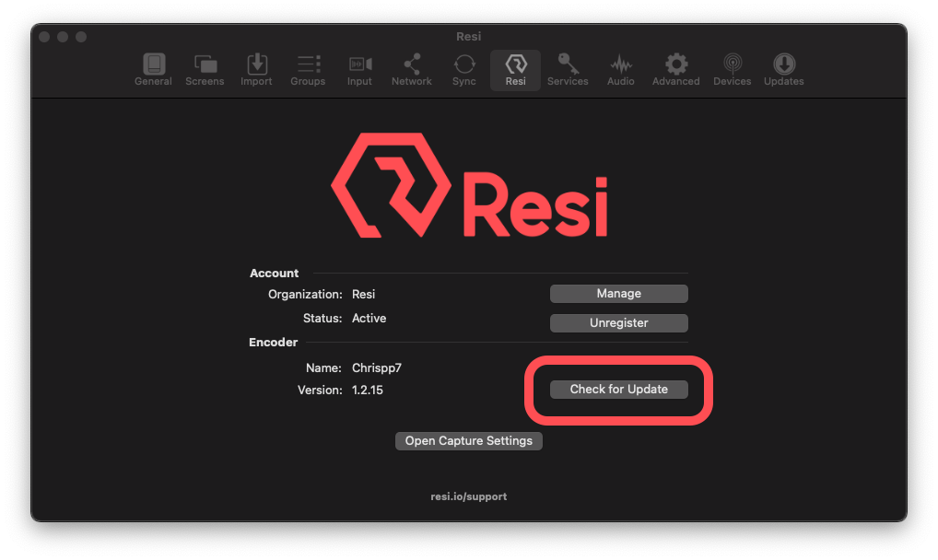Select the Groups configuration icon
The width and height of the screenshot is (938, 560).
[x=308, y=69]
